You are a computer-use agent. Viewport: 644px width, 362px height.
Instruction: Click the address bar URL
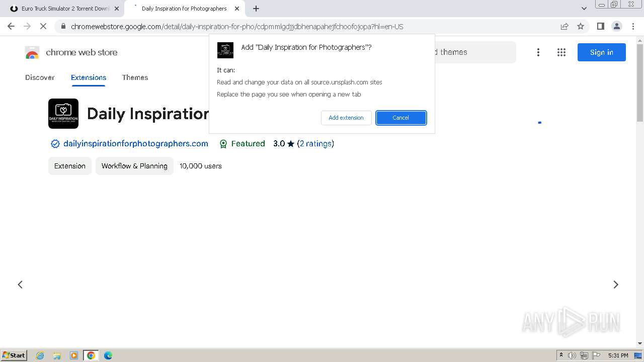[237, 27]
